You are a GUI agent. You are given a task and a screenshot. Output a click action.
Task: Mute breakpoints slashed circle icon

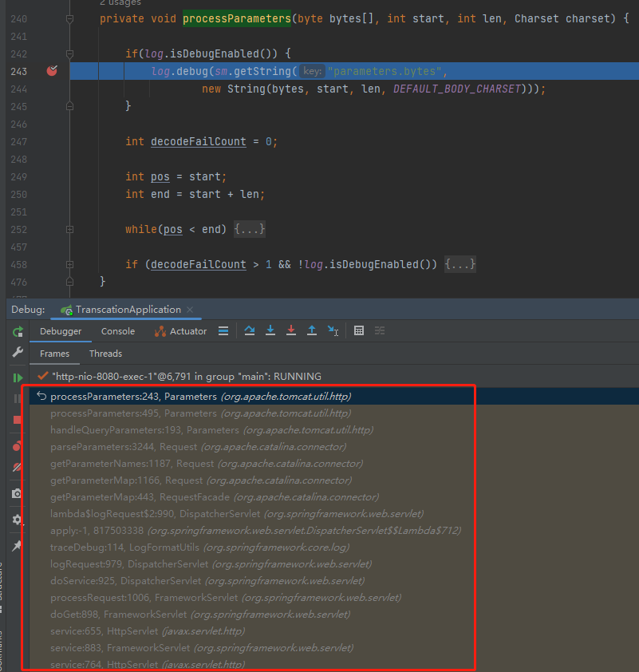[17, 467]
